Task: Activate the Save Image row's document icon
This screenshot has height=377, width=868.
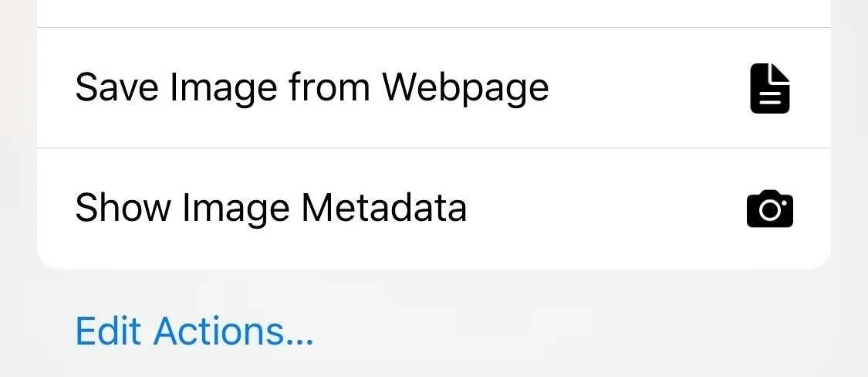Action: pos(769,89)
